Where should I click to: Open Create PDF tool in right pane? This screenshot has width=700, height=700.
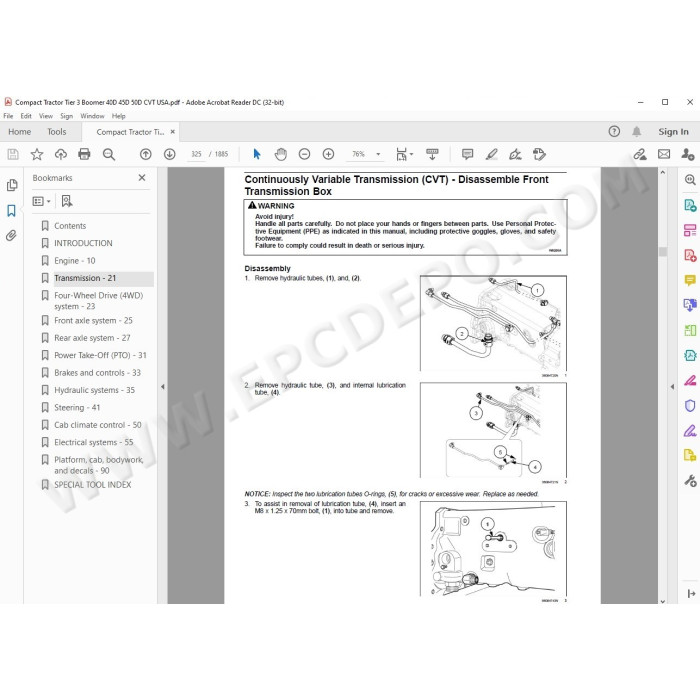pos(690,255)
